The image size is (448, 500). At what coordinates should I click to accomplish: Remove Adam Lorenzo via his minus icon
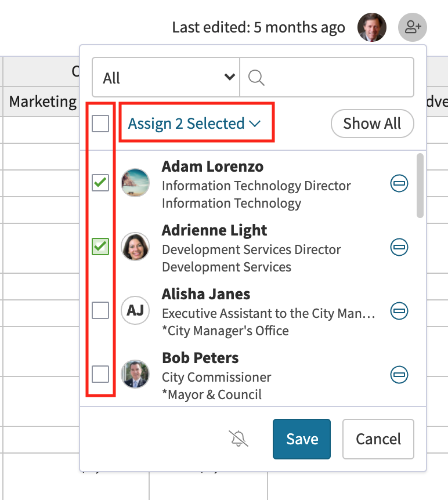click(399, 183)
